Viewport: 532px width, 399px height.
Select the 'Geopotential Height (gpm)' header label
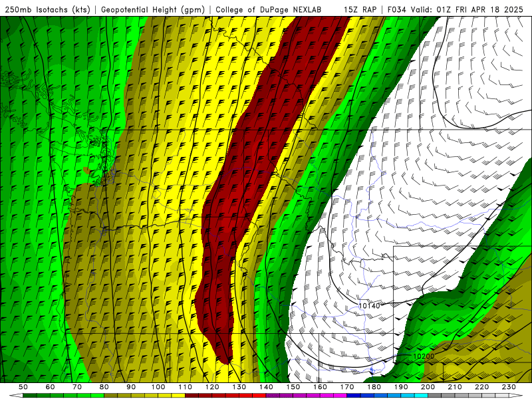(x=153, y=10)
